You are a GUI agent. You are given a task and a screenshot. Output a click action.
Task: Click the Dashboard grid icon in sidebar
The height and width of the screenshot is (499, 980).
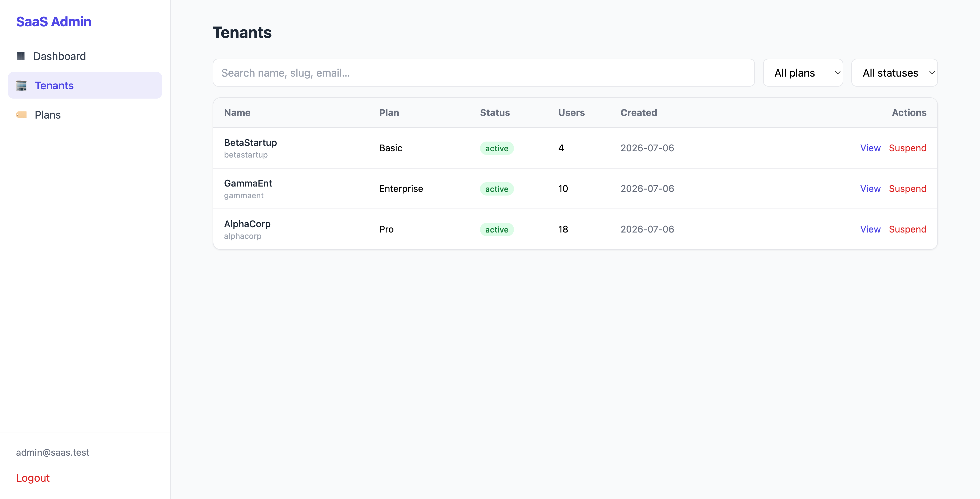[21, 56]
